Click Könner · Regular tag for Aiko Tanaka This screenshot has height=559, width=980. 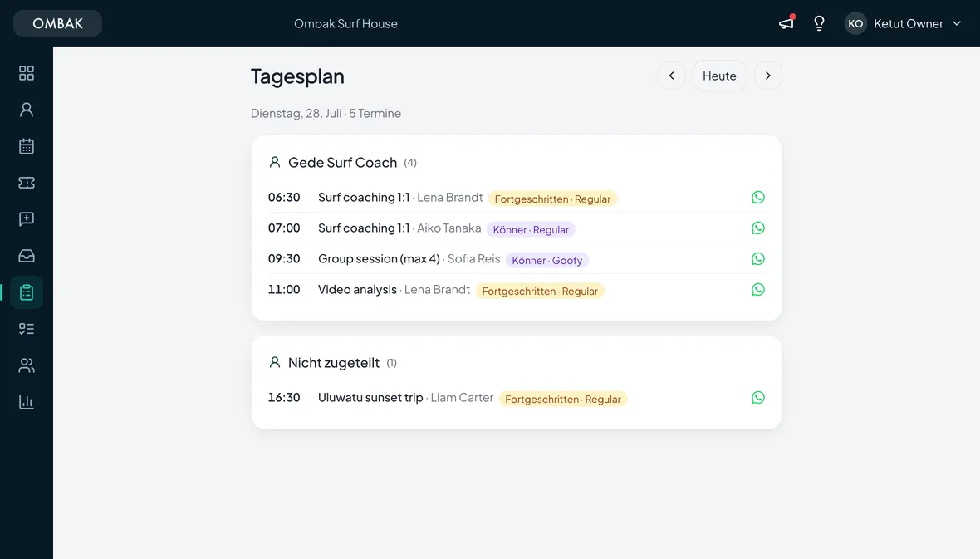point(531,229)
